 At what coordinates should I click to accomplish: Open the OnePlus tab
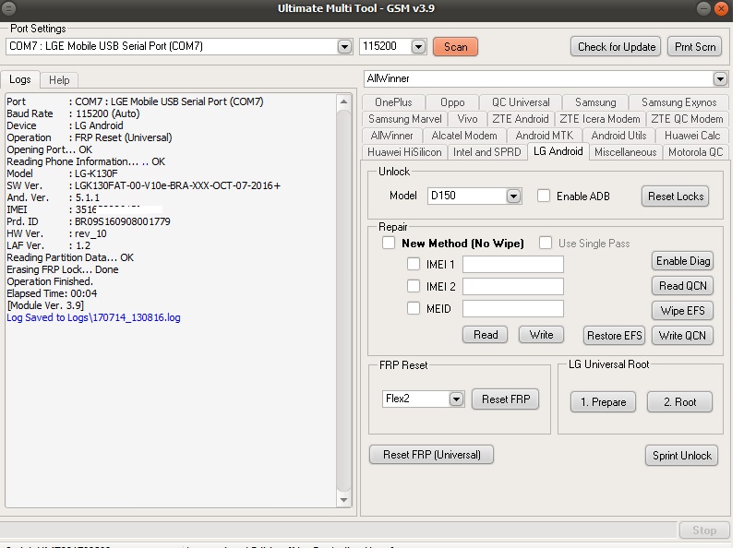tap(393, 102)
